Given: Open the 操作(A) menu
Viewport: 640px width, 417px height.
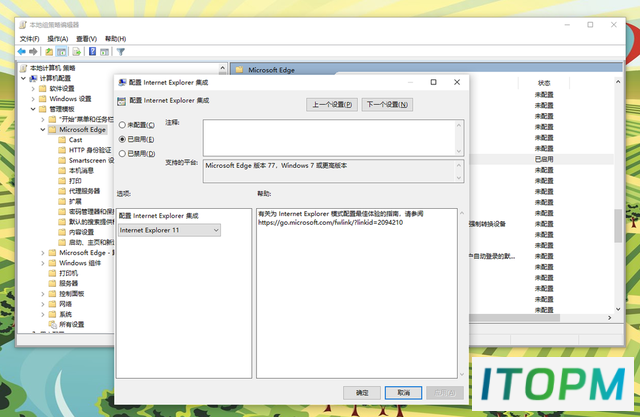Looking at the screenshot, I should 58,39.
